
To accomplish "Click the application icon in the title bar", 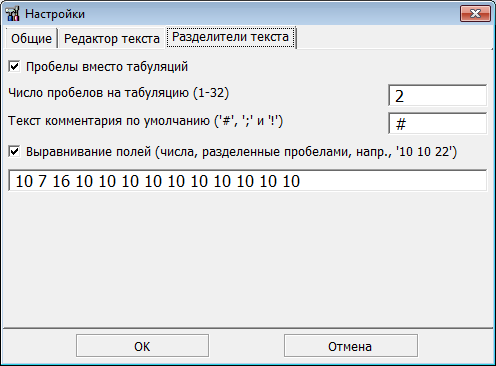I will pos(13,14).
